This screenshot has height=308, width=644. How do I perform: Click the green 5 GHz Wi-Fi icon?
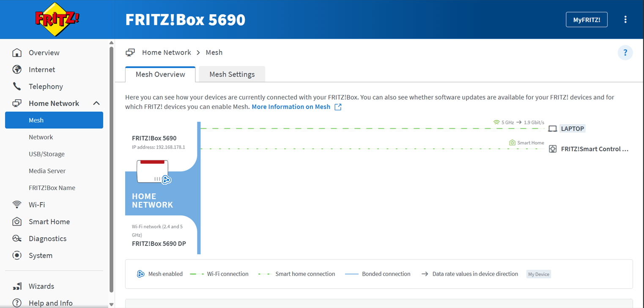(496, 123)
